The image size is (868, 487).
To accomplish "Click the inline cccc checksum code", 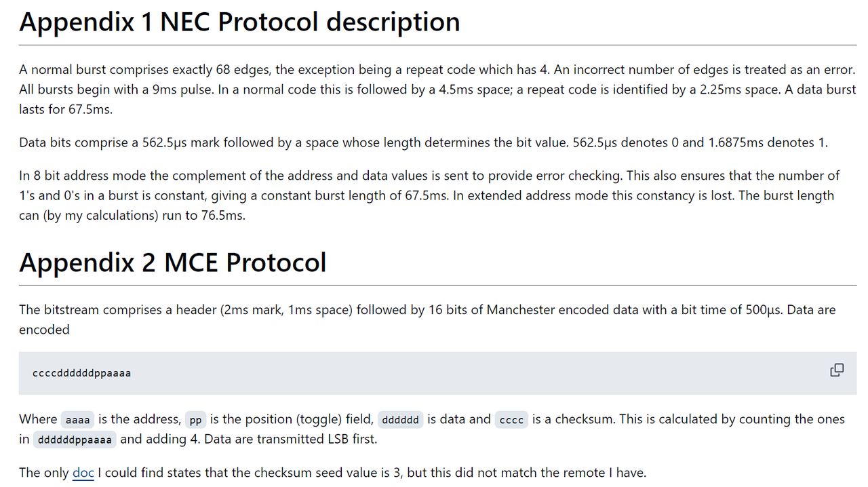I will coord(511,420).
